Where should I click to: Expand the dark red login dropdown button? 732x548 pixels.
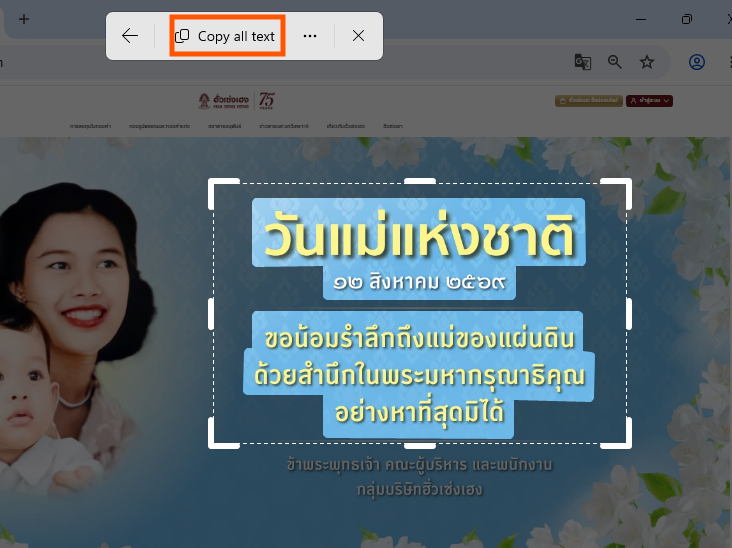coord(649,101)
